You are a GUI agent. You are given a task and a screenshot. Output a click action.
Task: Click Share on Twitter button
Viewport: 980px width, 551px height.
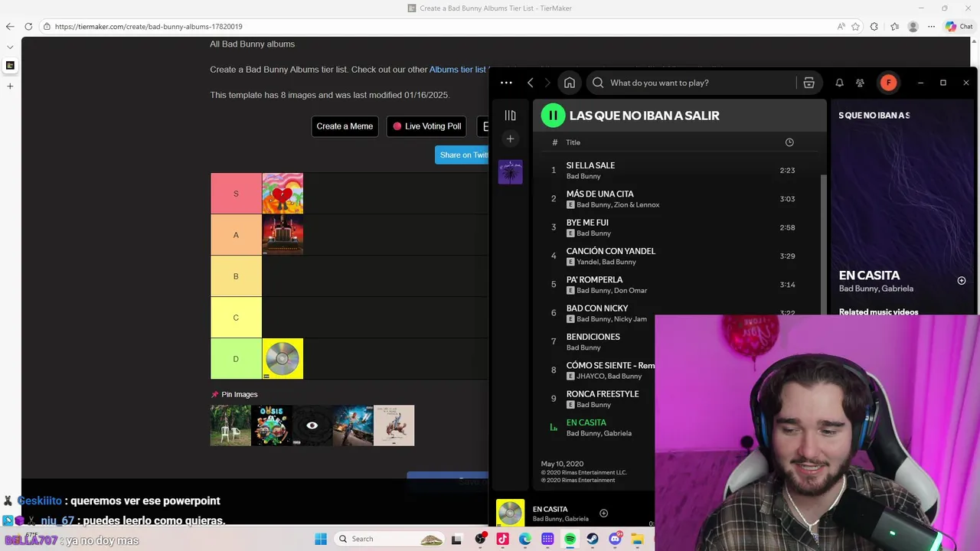pyautogui.click(x=462, y=155)
